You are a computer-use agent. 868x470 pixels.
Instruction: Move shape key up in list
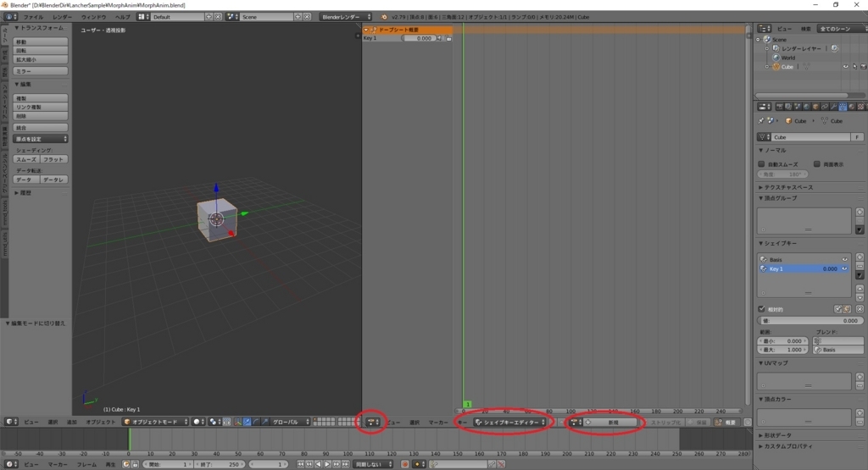(860, 289)
